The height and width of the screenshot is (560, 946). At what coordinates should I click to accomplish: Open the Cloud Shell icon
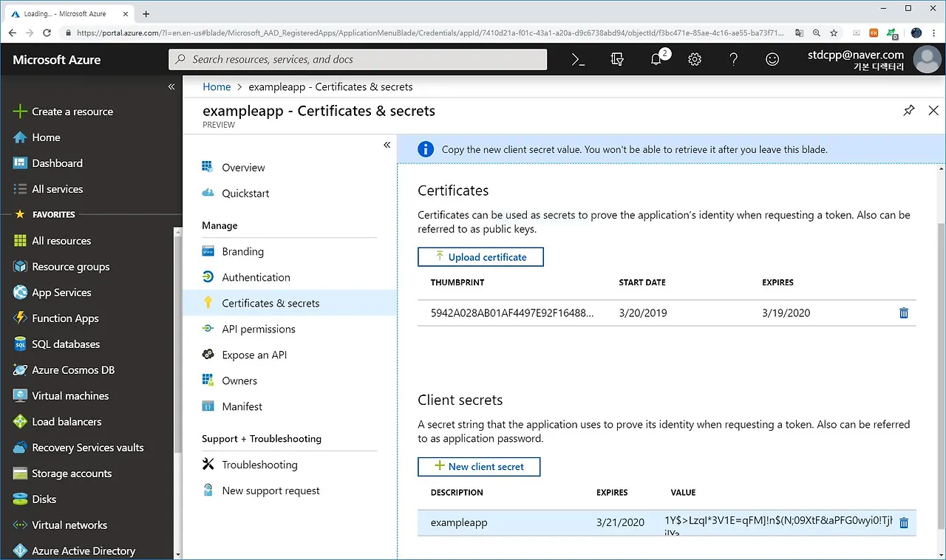(x=579, y=60)
